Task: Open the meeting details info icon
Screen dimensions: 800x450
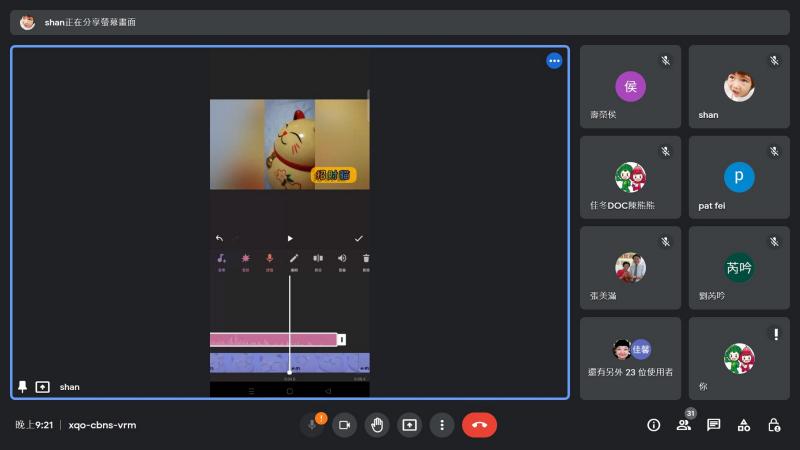Action: point(654,425)
